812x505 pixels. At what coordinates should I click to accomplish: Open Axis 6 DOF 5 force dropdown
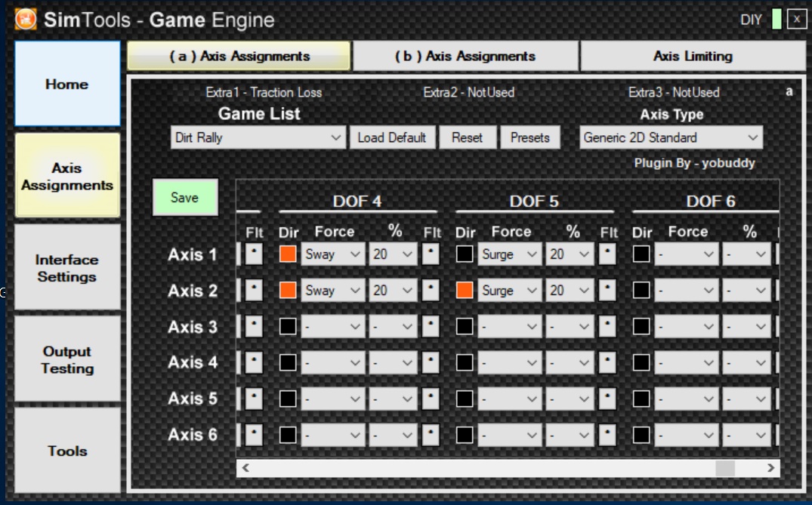pos(510,435)
